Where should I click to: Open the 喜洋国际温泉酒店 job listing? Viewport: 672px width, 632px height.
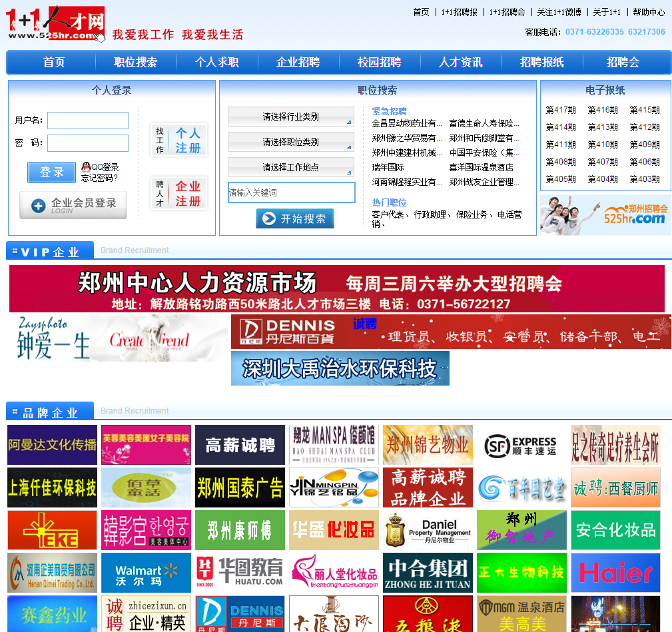481,167
